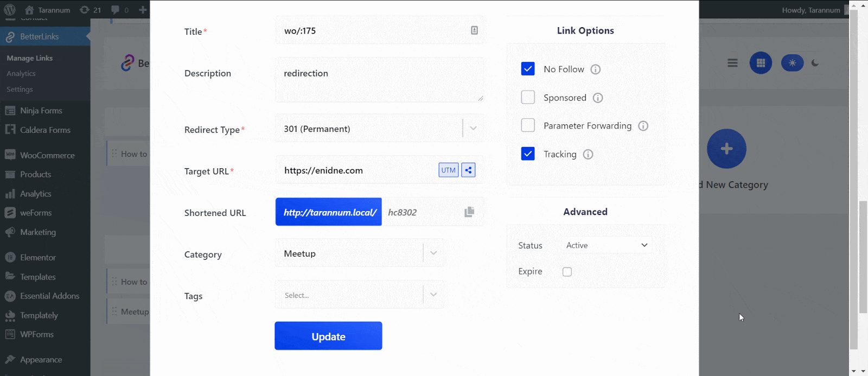Open WooCommerce in the sidebar menu
868x376 pixels.
47,155
